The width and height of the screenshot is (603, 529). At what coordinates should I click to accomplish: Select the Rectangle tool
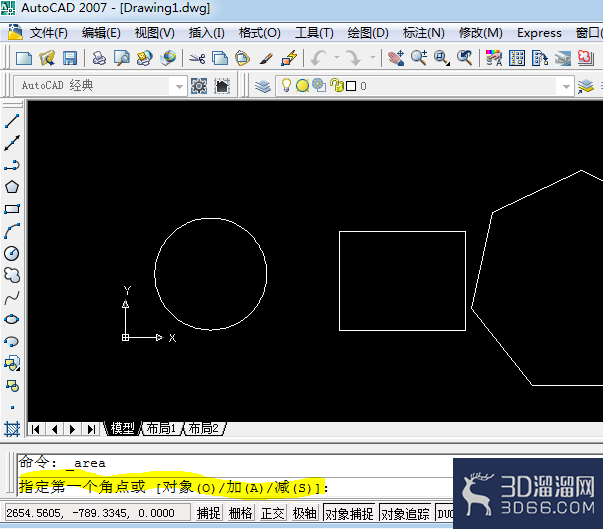(x=12, y=209)
